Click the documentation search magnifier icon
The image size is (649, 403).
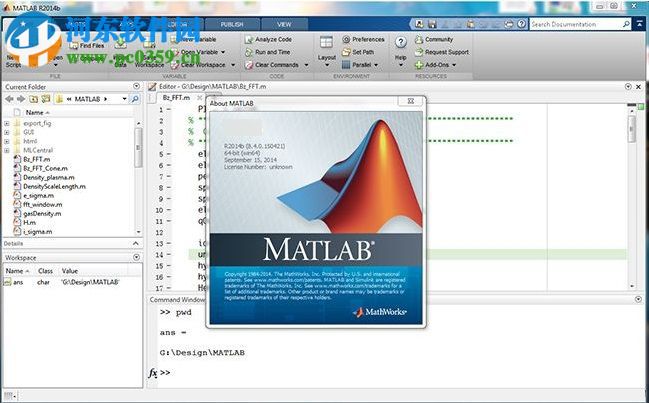click(x=626, y=24)
